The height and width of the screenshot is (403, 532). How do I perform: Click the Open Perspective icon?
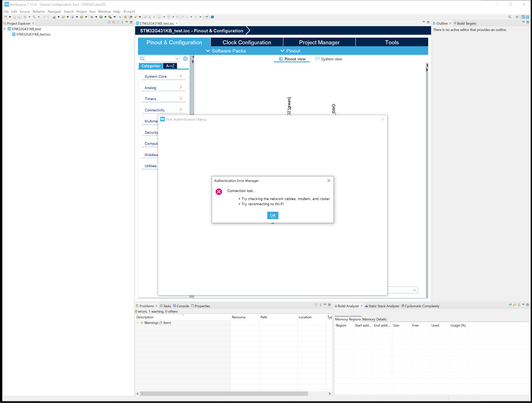(517, 17)
